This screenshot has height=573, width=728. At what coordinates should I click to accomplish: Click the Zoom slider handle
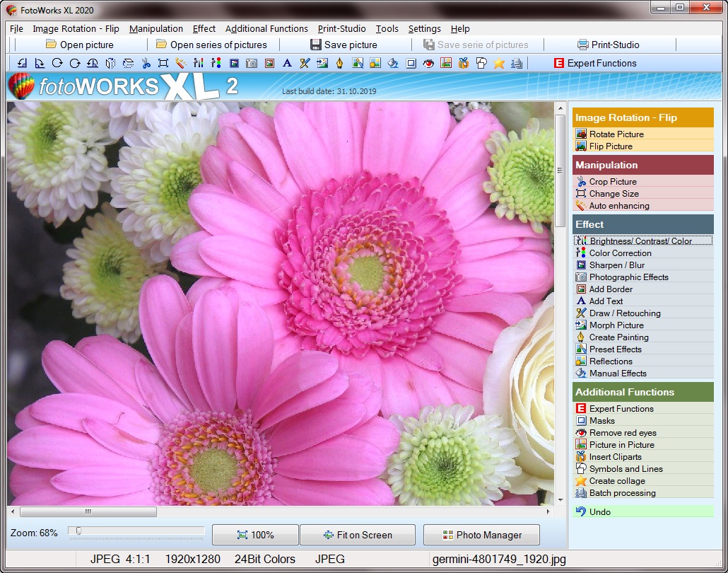[78, 531]
